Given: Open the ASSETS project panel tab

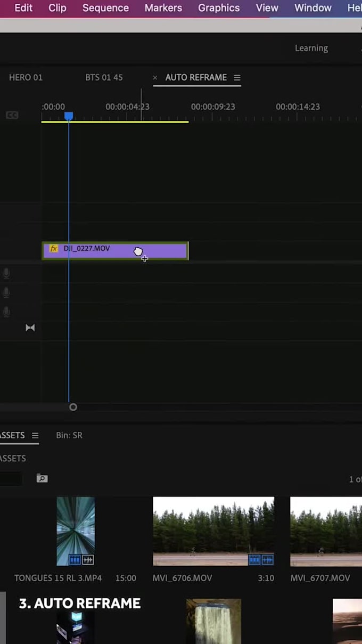Looking at the screenshot, I should point(12,435).
